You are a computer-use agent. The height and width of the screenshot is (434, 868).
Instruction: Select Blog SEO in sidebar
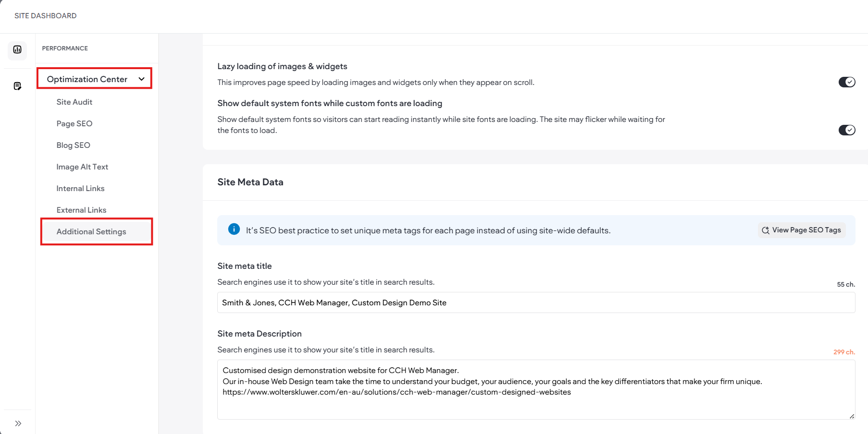73,145
